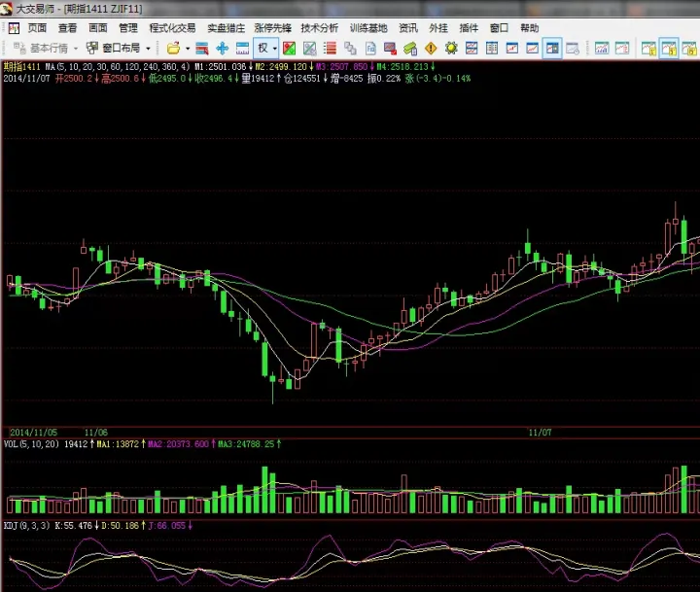Click the 11/07 date marker on time axis
Screen dimensions: 700x592
(539, 430)
